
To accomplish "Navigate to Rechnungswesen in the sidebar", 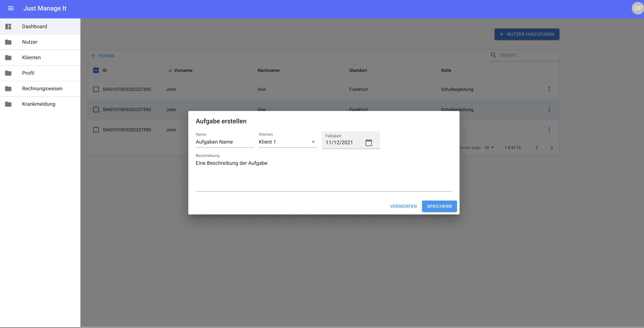I will (42, 89).
